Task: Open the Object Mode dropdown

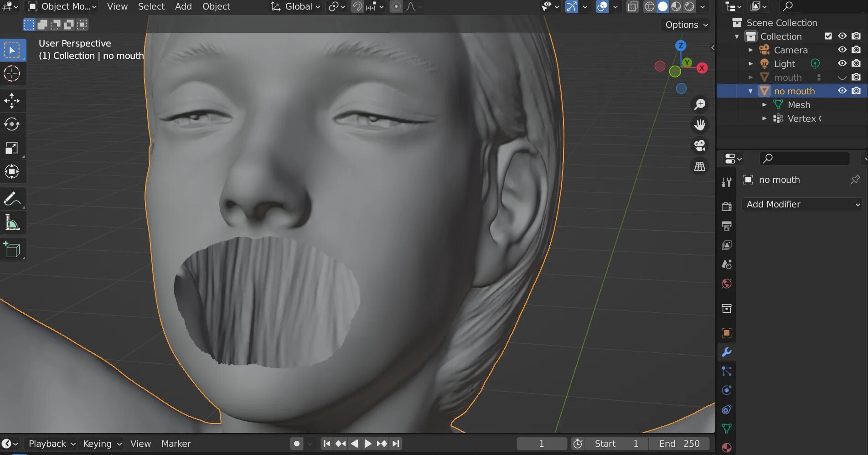Action: click(62, 6)
